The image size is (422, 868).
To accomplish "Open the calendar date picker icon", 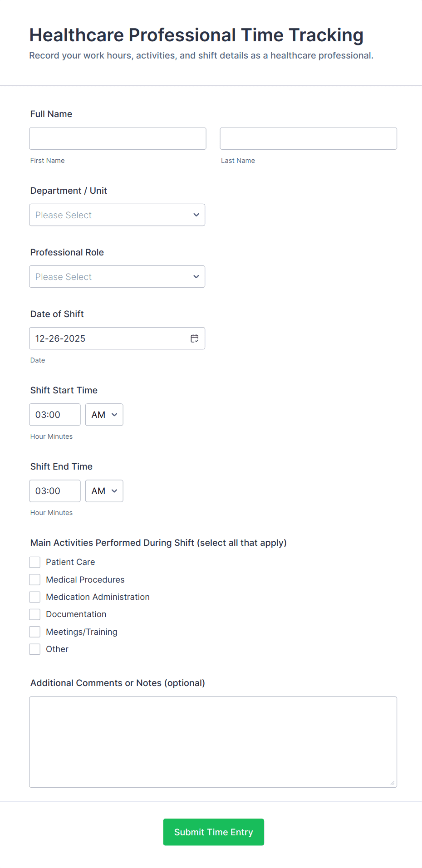I will click(x=194, y=338).
